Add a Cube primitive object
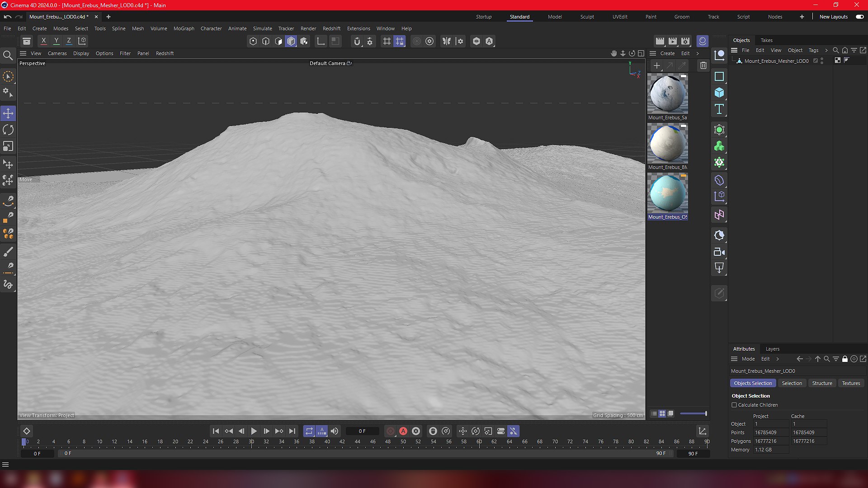The width and height of the screenshot is (868, 488). pos(719,93)
